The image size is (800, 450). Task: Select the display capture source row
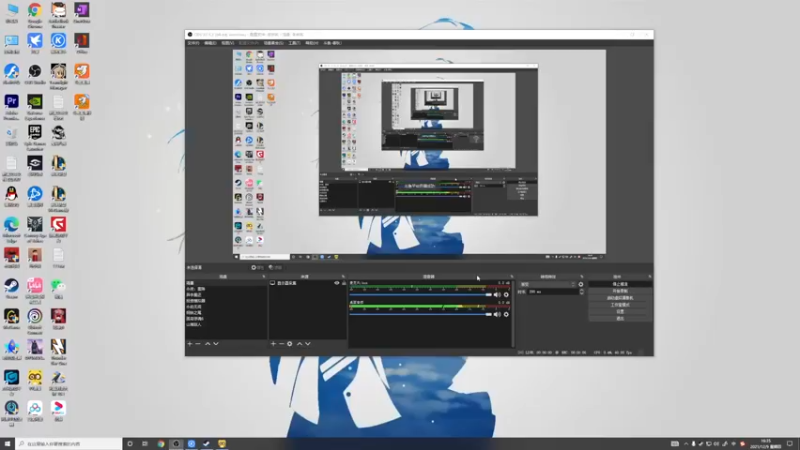click(x=308, y=283)
